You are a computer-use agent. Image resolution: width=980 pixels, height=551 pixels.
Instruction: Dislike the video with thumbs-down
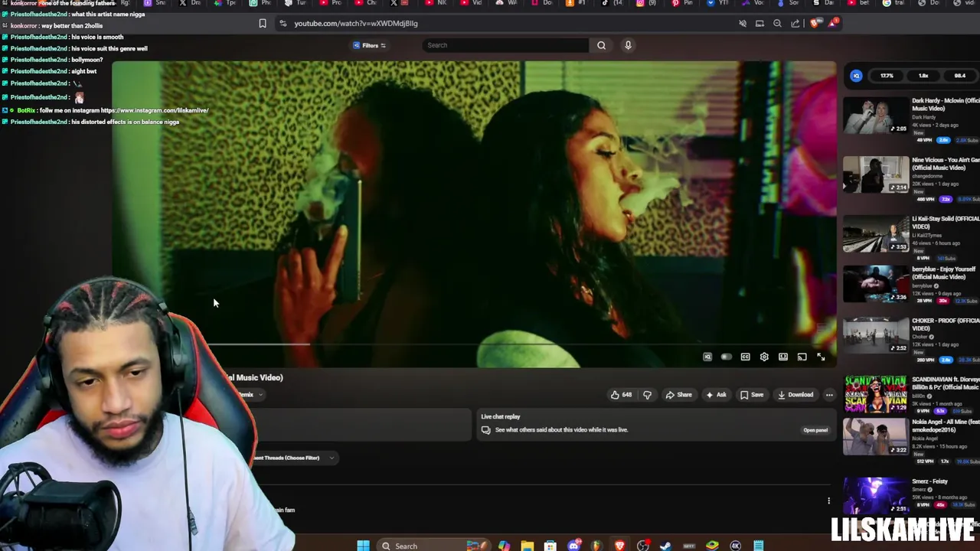coord(647,395)
